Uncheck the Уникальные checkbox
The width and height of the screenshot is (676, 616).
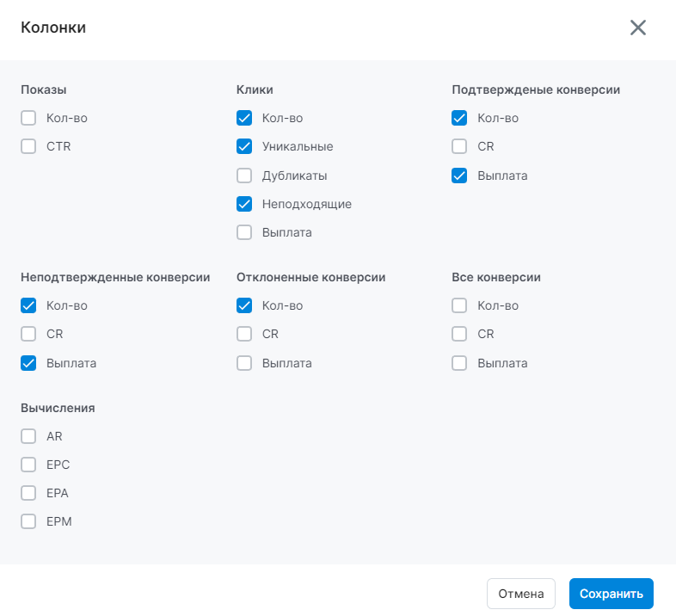pos(244,146)
